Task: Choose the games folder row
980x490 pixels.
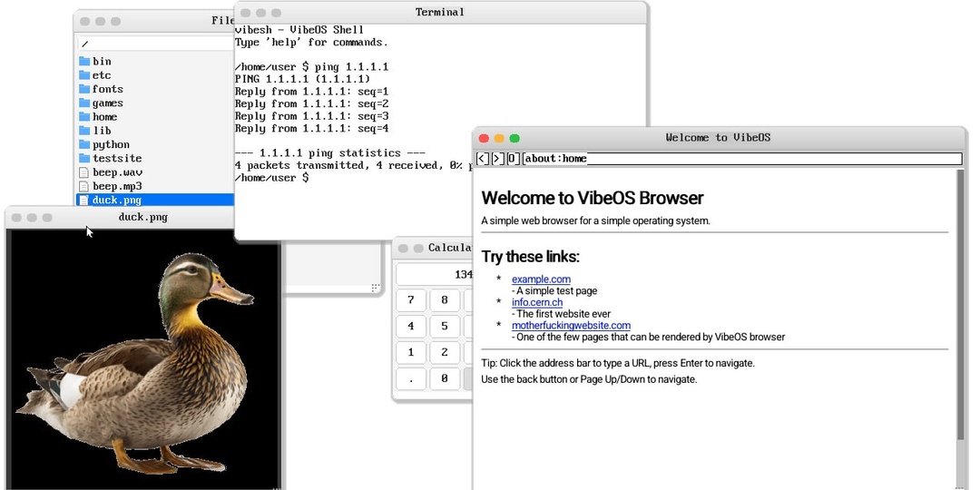Action: 156,103
